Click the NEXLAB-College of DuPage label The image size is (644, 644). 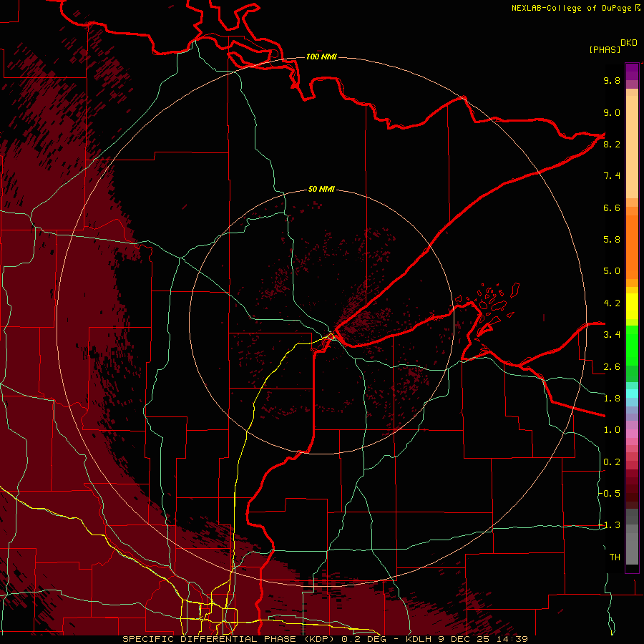click(x=571, y=8)
